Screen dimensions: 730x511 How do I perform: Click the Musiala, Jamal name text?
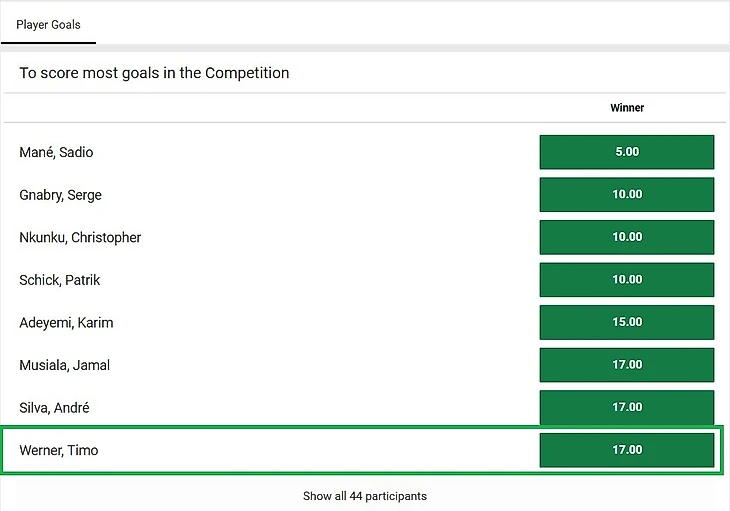click(64, 365)
